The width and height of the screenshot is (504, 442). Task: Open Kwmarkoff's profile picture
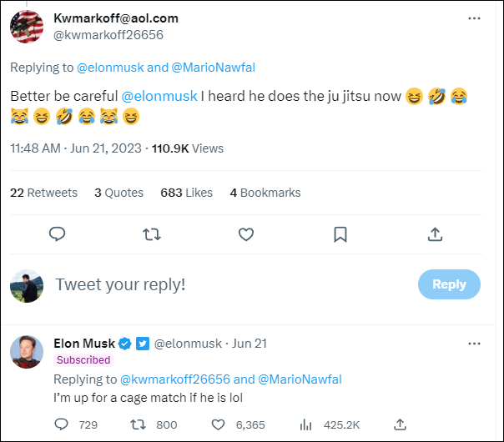(x=27, y=27)
